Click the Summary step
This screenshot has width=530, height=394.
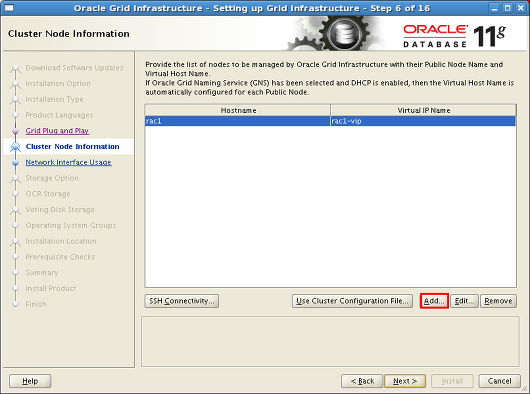(x=42, y=273)
